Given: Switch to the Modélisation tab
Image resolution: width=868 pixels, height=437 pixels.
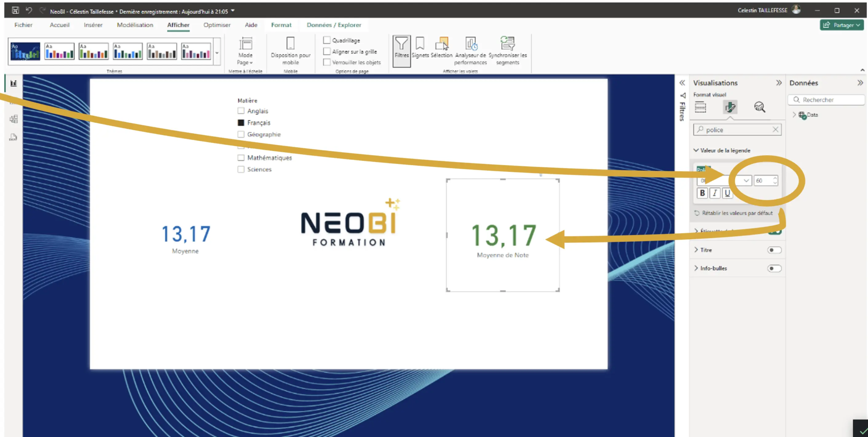Looking at the screenshot, I should [x=135, y=25].
